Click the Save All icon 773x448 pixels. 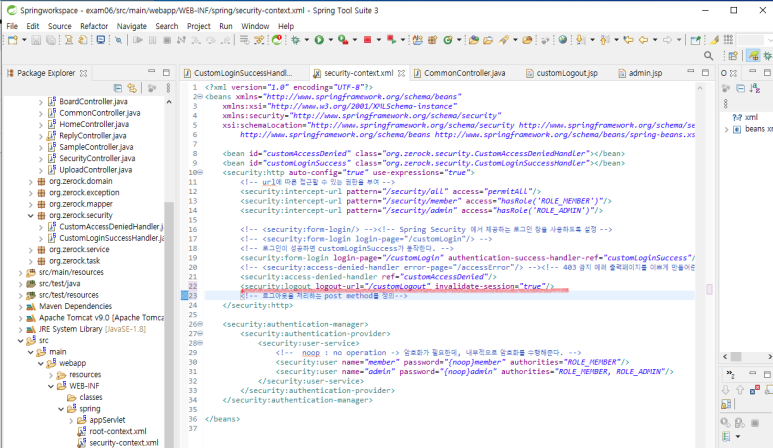point(51,40)
